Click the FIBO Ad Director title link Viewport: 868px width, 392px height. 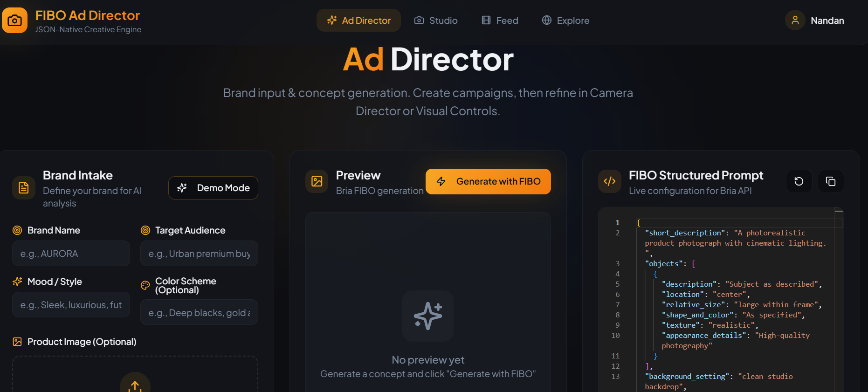point(88,15)
